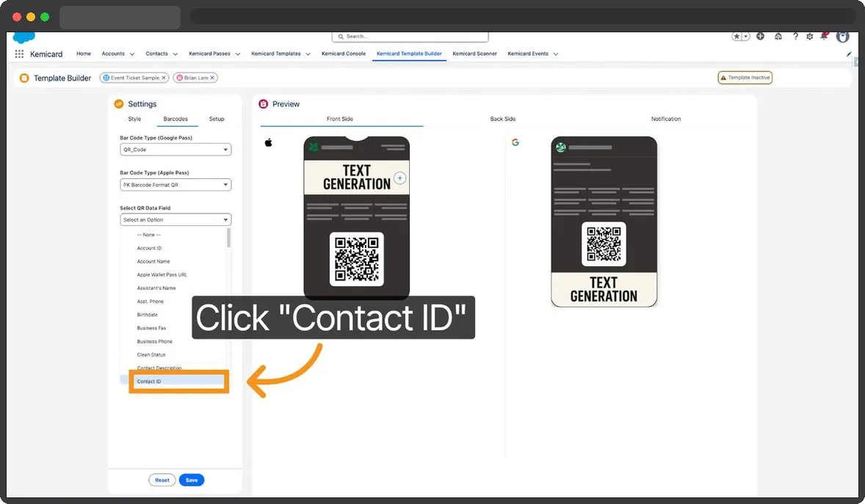865x504 pixels.
Task: Open the App Launcher grid icon
Action: (19, 54)
